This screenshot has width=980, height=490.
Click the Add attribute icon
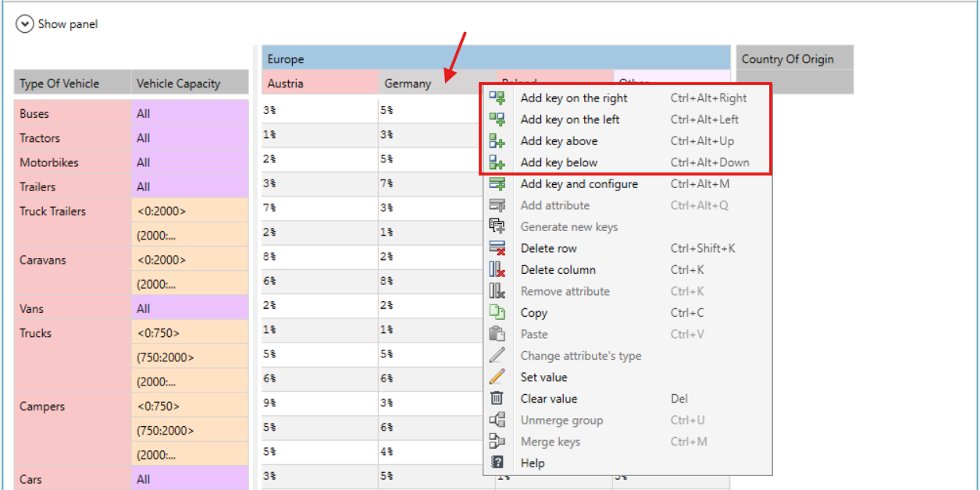(x=497, y=205)
